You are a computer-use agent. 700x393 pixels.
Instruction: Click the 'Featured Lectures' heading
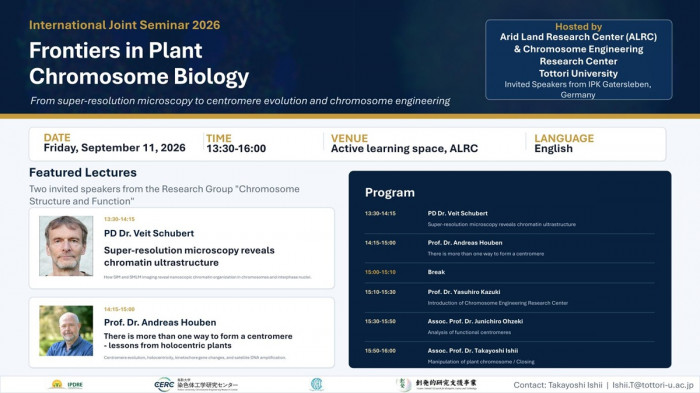click(83, 172)
